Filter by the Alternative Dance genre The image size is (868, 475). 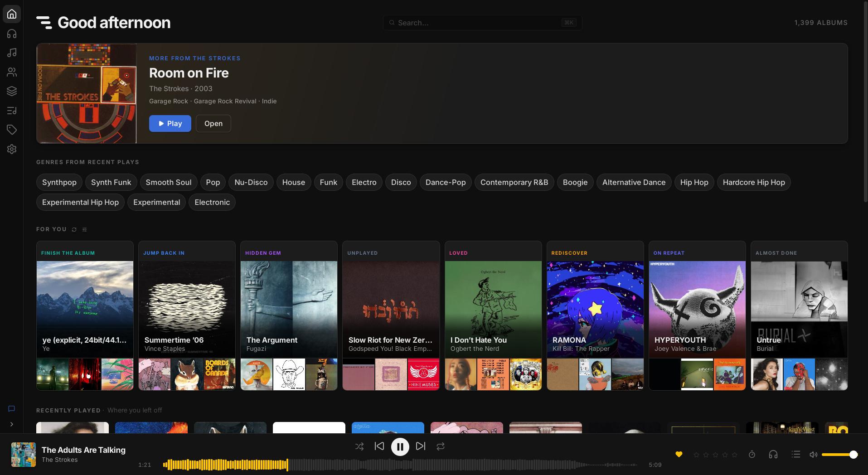[x=634, y=182]
